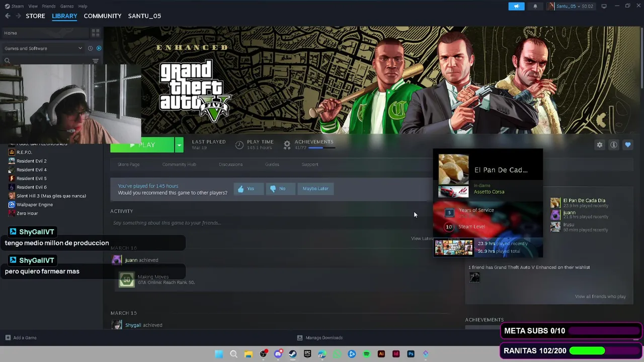
Task: Open Manage Downloads
Action: pyautogui.click(x=320, y=338)
